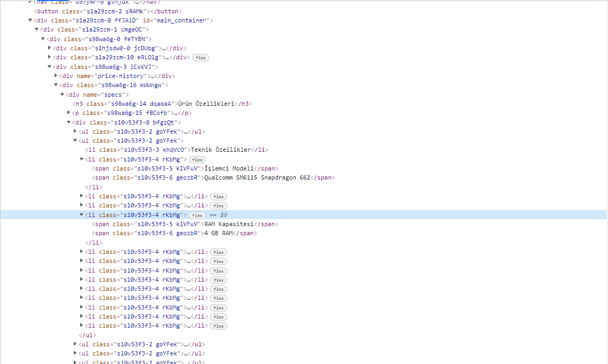Collapse the expanded ul goYFek list arrow
This screenshot has height=364, width=608.
[75, 141]
